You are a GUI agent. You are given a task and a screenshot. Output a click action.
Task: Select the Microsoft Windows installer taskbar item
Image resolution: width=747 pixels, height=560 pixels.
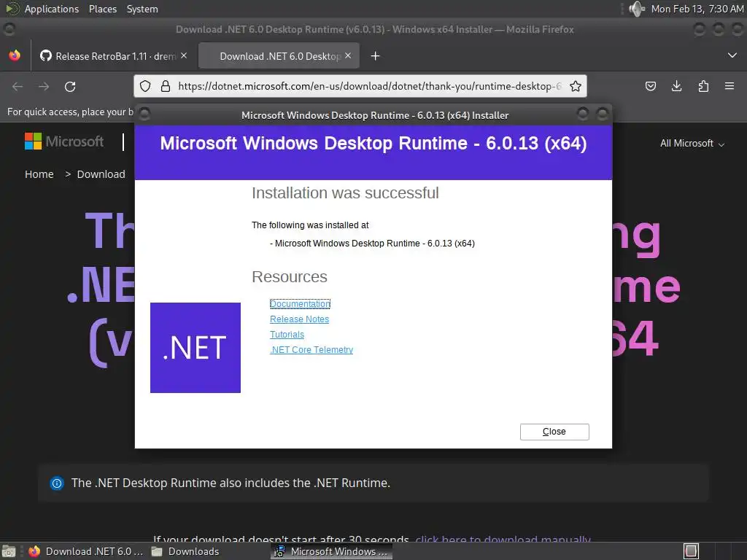point(332,551)
